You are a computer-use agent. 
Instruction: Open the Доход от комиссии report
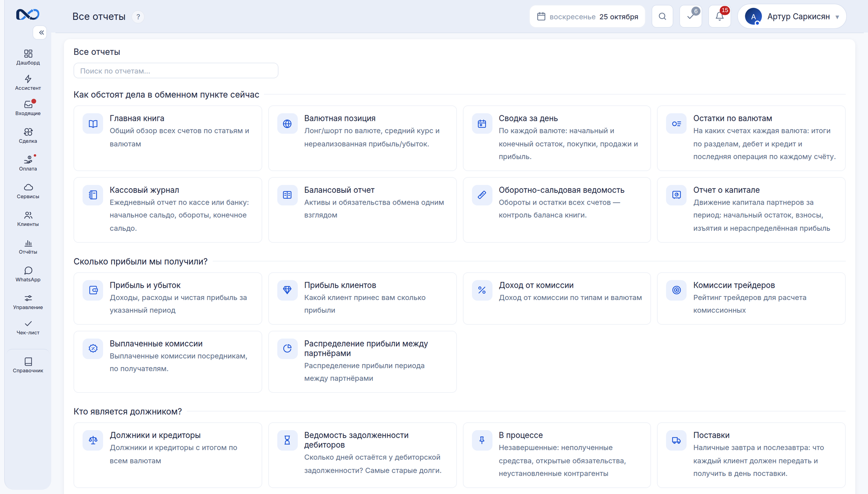[x=557, y=298]
